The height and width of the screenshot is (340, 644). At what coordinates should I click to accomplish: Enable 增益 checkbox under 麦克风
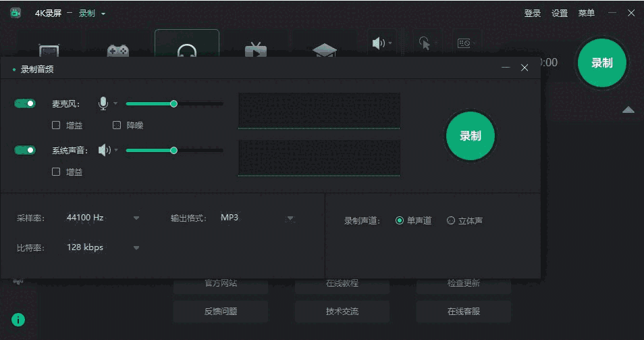pos(56,125)
